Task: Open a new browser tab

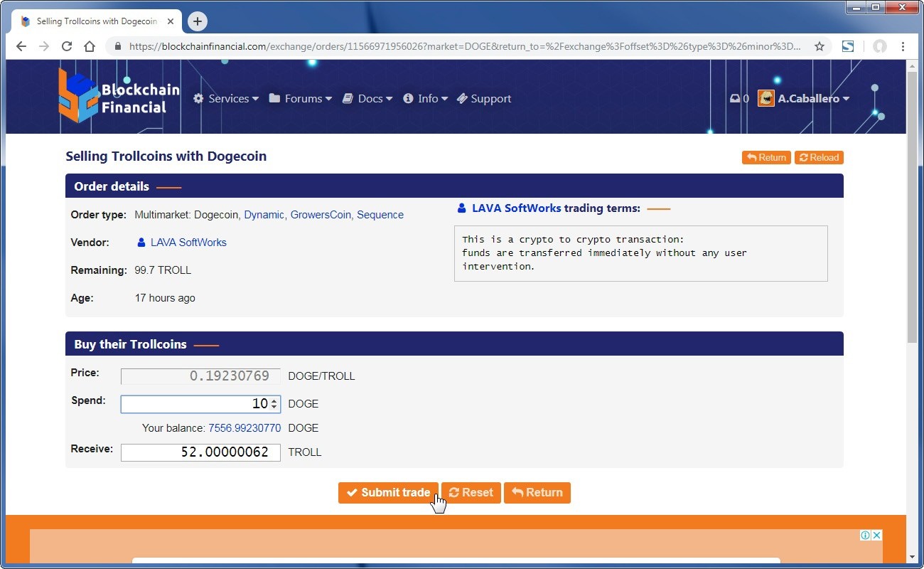Action: (198, 21)
